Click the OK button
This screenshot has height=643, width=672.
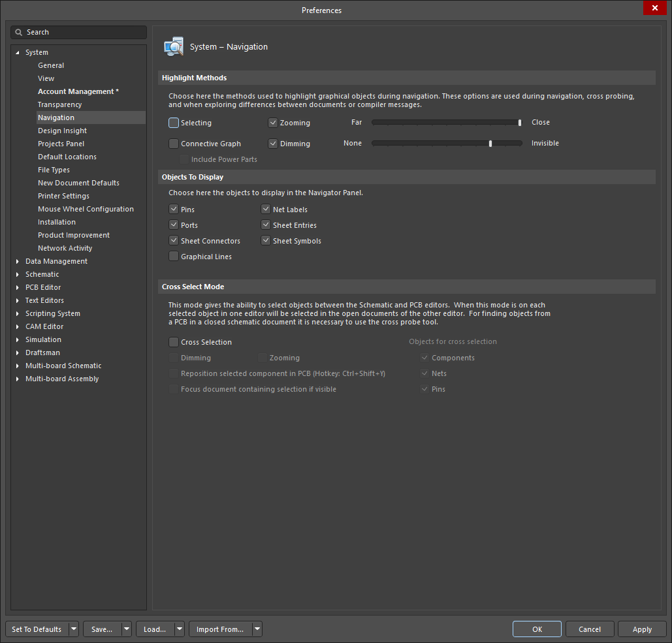coord(537,629)
